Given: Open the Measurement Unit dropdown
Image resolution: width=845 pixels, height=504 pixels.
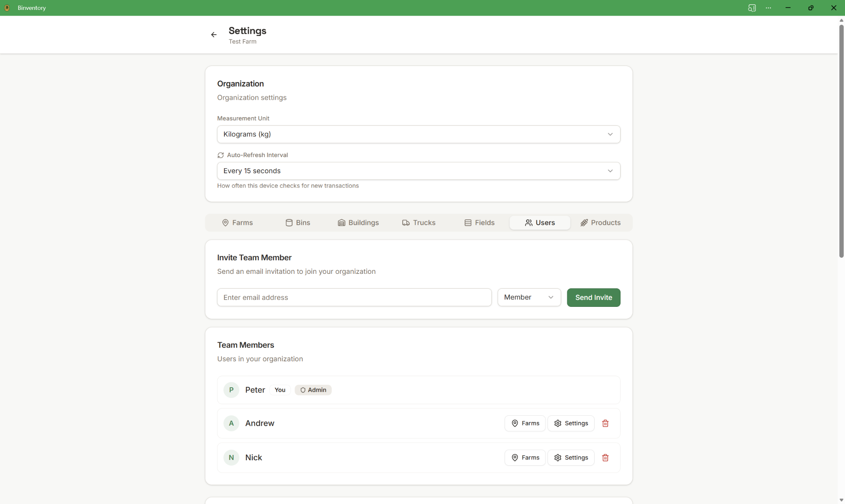Looking at the screenshot, I should point(418,134).
